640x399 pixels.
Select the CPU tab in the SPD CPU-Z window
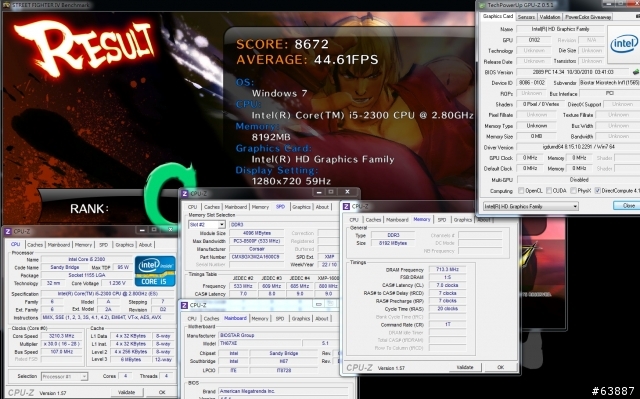click(192, 207)
